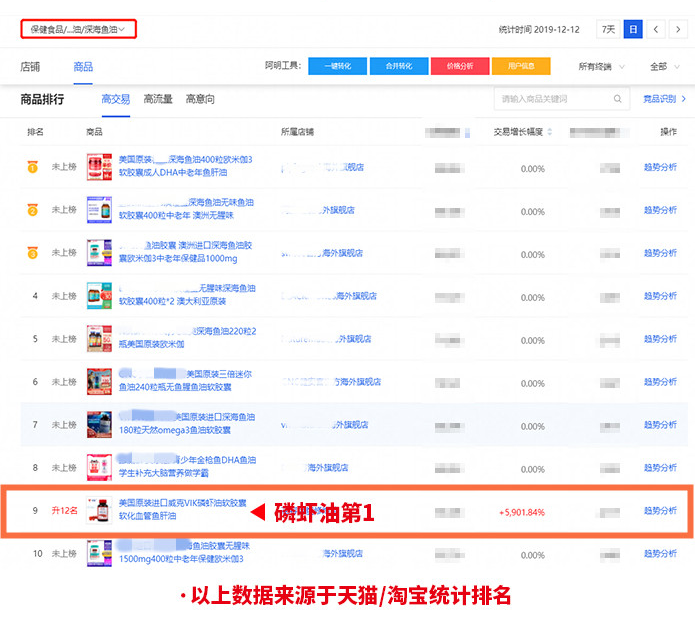Switch to the 高流量 ranking tab
Image resolution: width=696 pixels, height=621 pixels.
(x=158, y=99)
